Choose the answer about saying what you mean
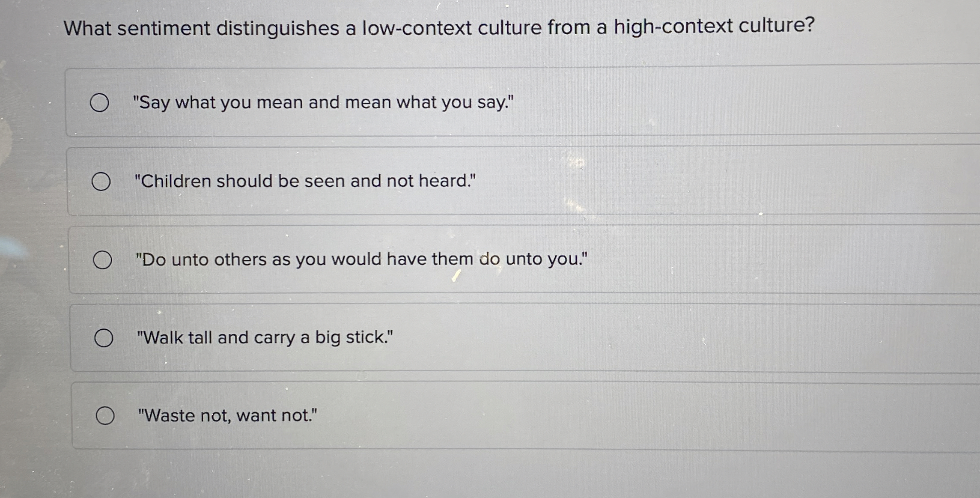 pyautogui.click(x=323, y=102)
